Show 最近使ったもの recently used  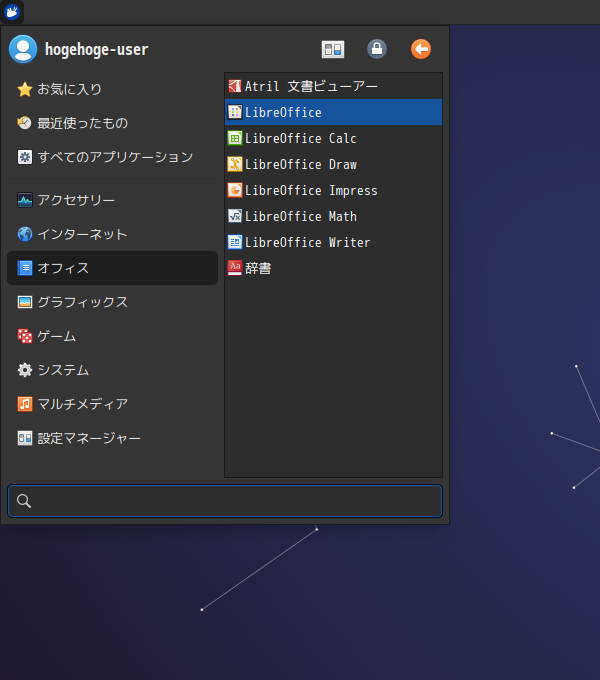pyautogui.click(x=112, y=123)
